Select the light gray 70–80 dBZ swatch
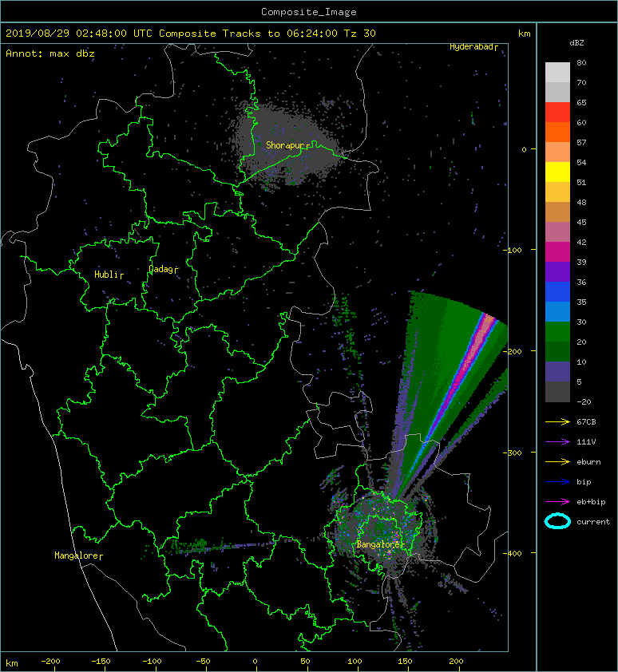The image size is (618, 672). point(557,72)
